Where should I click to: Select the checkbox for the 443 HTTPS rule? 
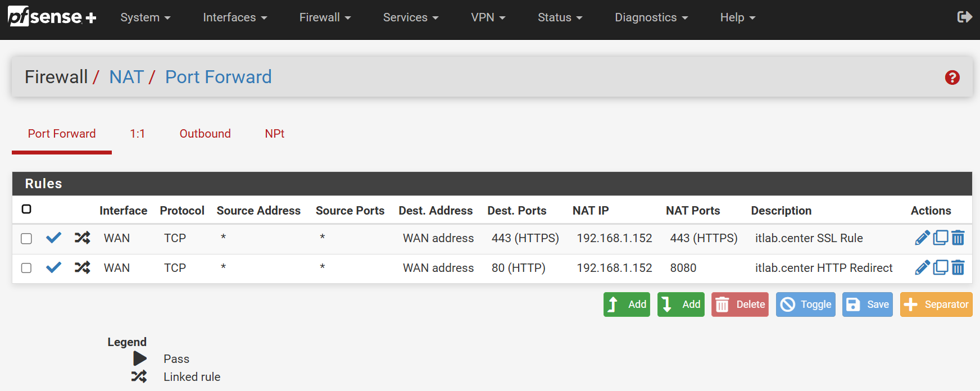[26, 239]
